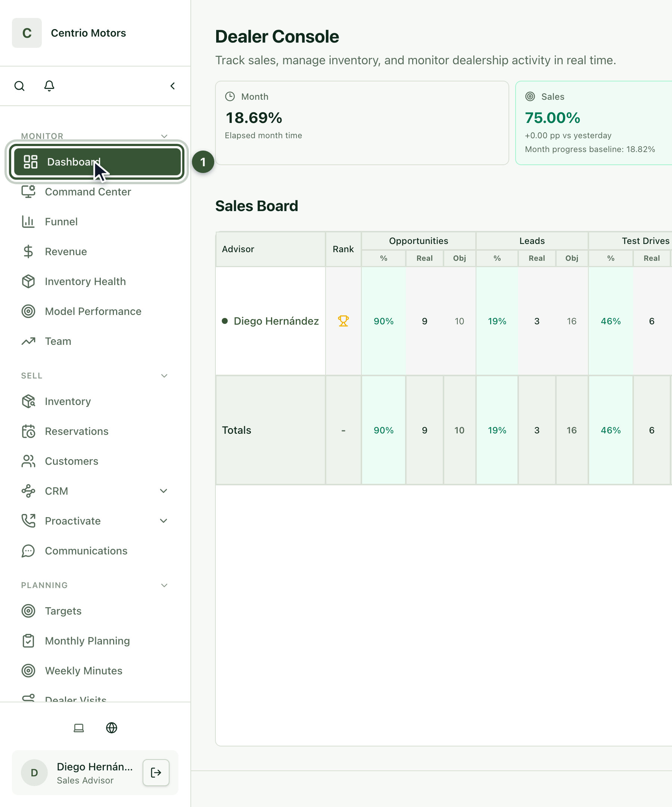Click the Funnel bar chart icon
This screenshot has height=807, width=672.
pos(28,221)
